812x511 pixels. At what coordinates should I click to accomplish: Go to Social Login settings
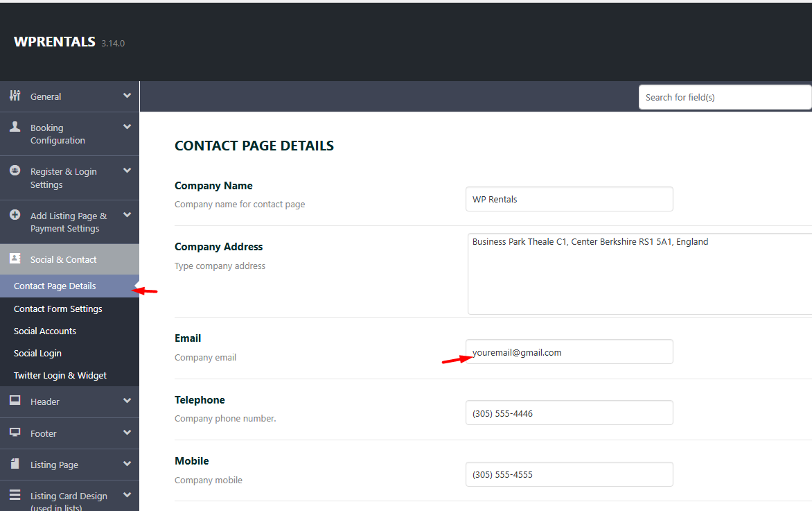click(x=37, y=353)
